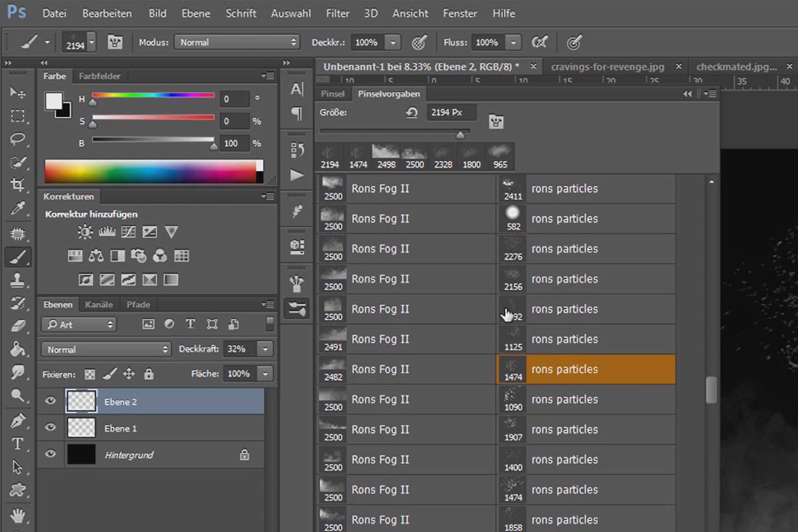Viewport: 798px width, 532px height.
Task: Pick a color from the spectrum ramp
Action: click(x=151, y=171)
